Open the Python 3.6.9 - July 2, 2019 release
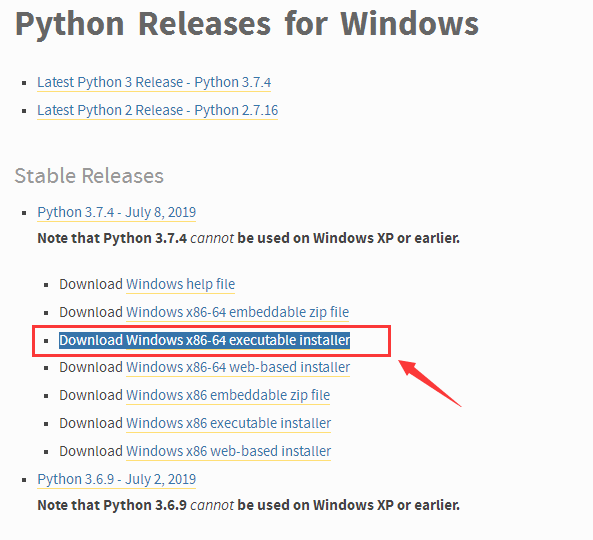The image size is (593, 540). [x=116, y=479]
